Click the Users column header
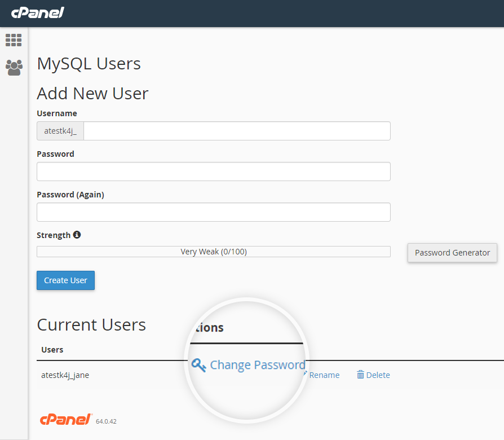Screen dimensions: 504x440 52,350
